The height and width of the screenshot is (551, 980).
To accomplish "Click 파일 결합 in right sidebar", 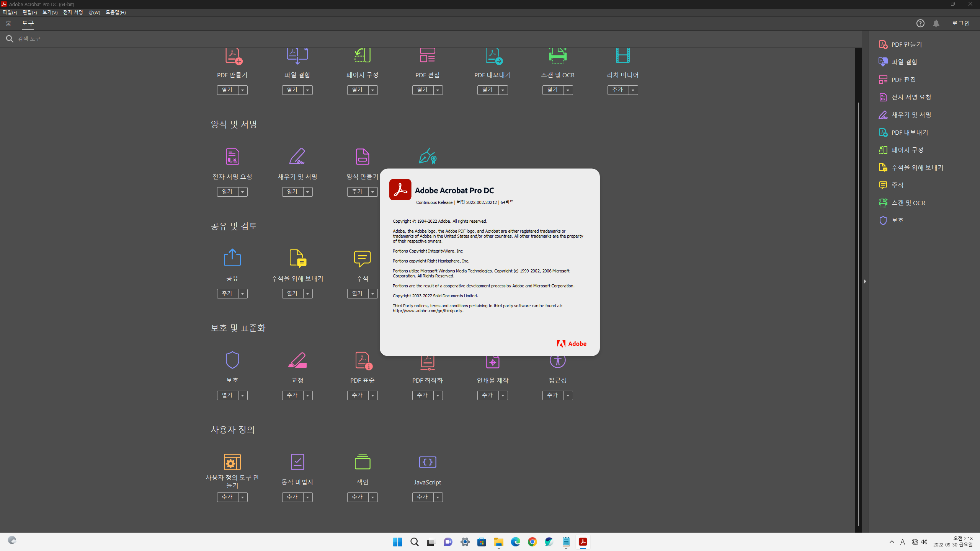I will click(904, 62).
